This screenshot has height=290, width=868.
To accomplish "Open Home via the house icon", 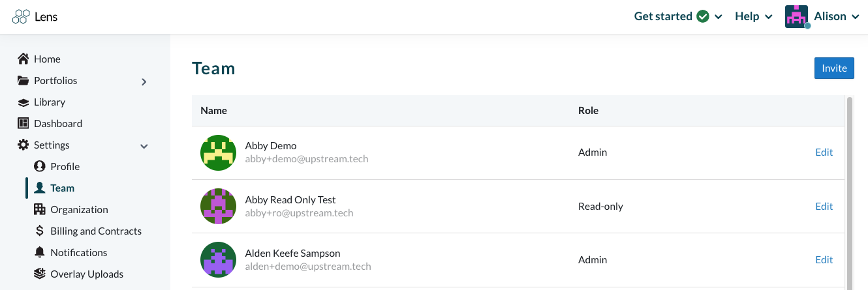I will point(23,59).
